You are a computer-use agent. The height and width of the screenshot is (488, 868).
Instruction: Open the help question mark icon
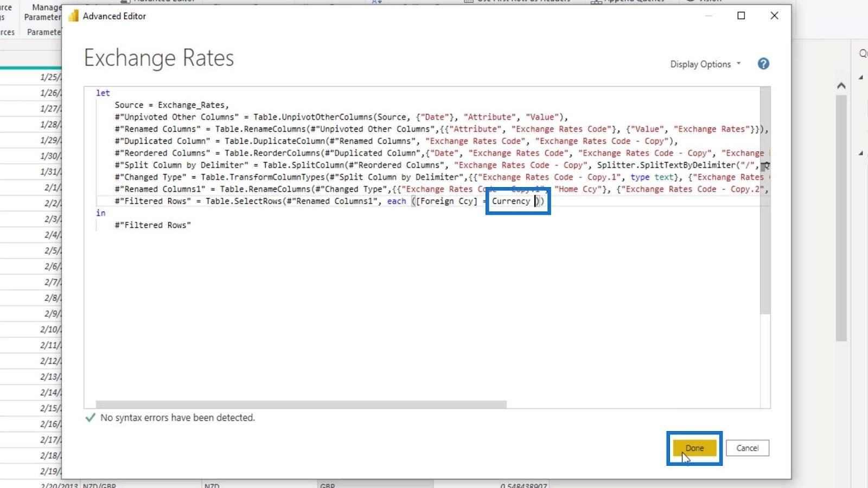tap(763, 64)
